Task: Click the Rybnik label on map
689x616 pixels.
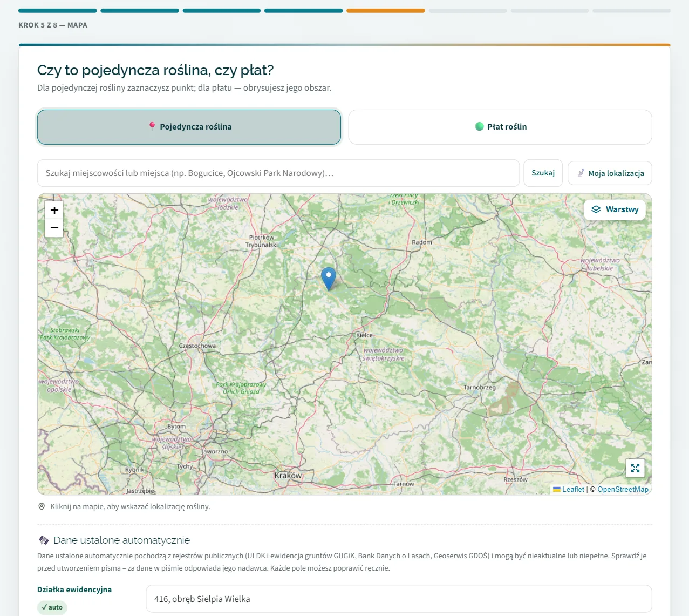Action: tap(135, 470)
